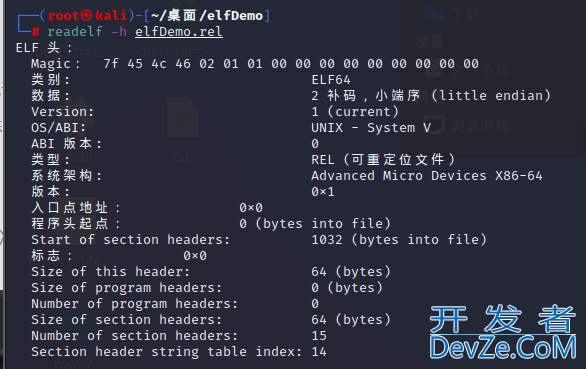This screenshot has height=369, width=586.
Task: Open the 浏览网络 network icon in background
Action: pyautogui.click(x=435, y=125)
